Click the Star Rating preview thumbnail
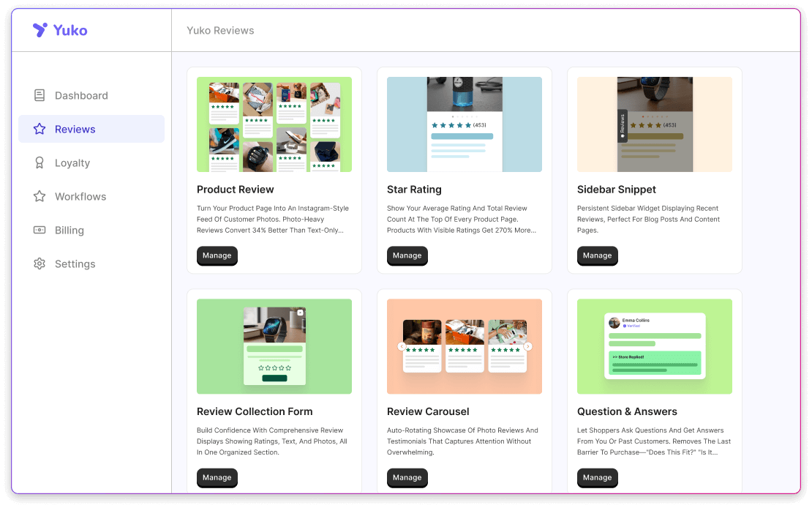 [465, 124]
